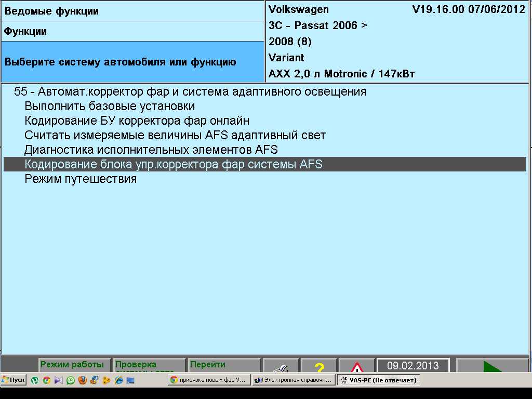Open the Перейти menu

(224, 365)
